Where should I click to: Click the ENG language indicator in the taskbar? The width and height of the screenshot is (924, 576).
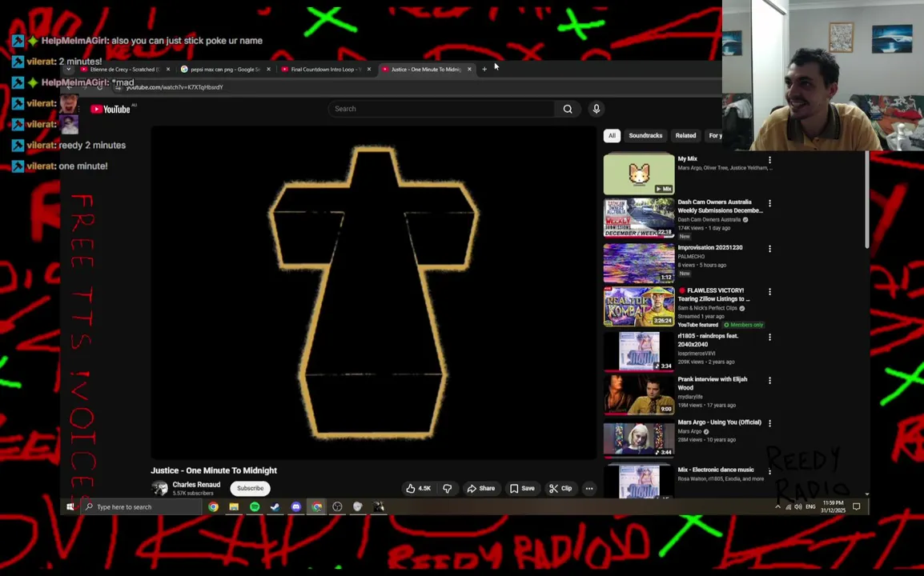click(811, 506)
